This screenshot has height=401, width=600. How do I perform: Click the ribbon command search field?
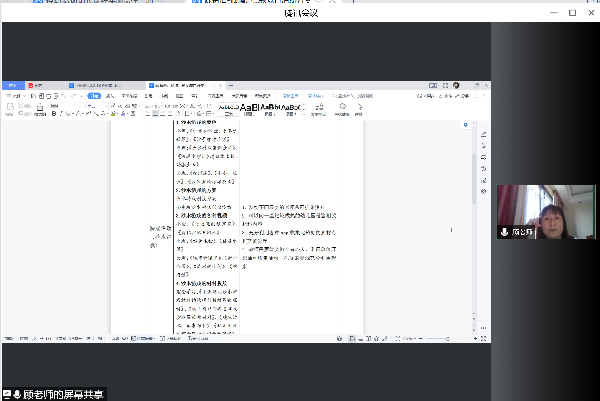(x=353, y=96)
